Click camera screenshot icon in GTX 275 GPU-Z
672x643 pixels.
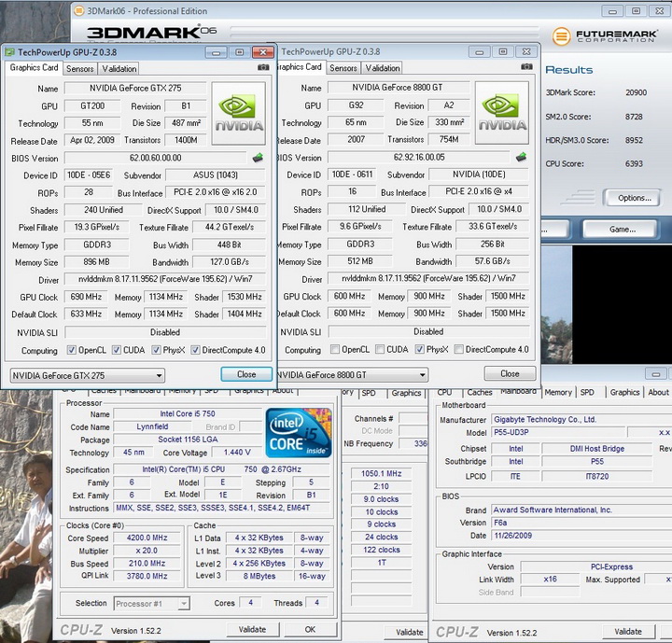pos(263,67)
